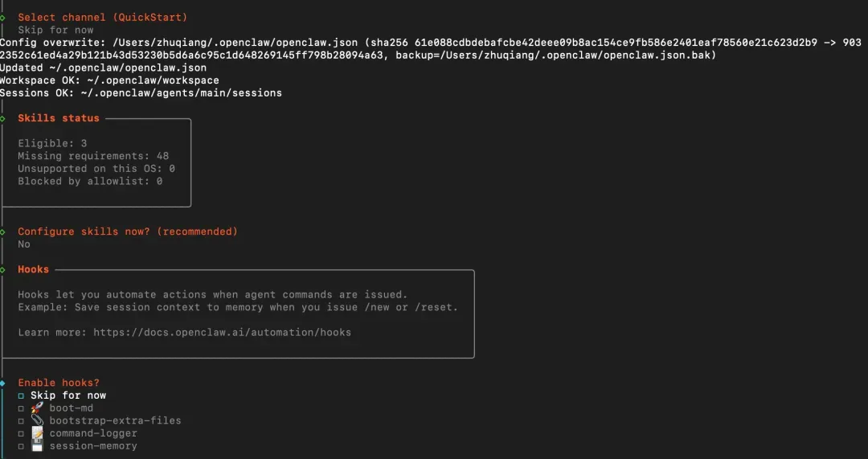Enable the boot-md hook checkbox
The image size is (868, 459).
21,408
